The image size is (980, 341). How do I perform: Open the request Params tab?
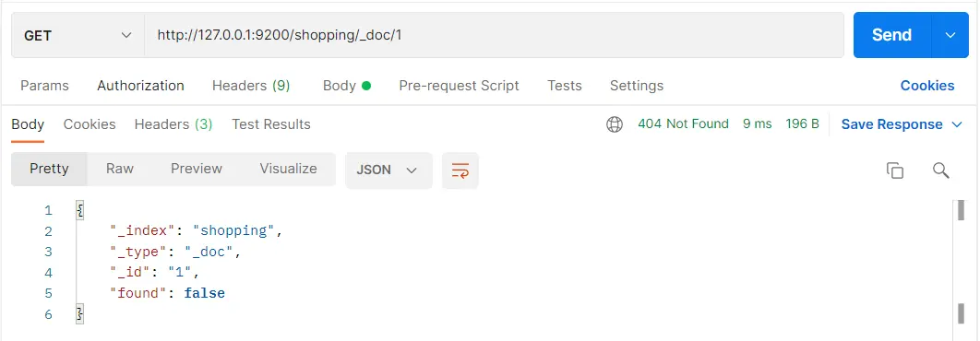[x=45, y=86]
